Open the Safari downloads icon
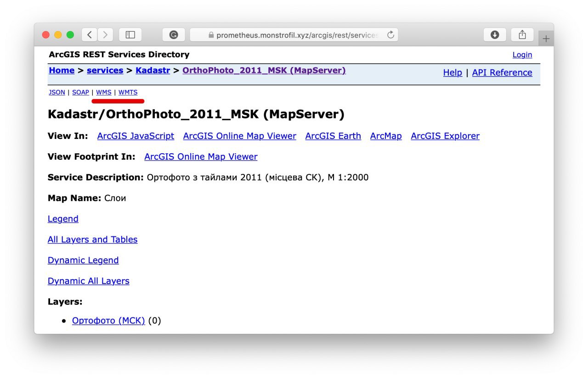 tap(495, 35)
